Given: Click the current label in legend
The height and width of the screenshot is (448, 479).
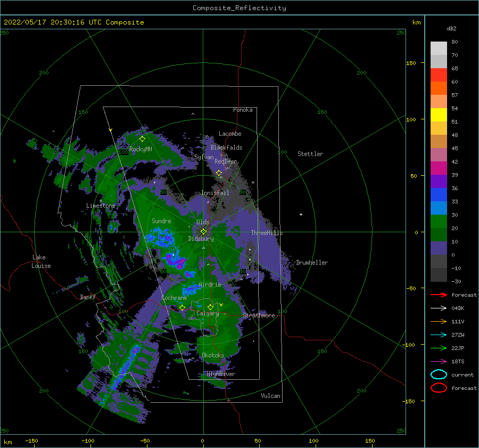Looking at the screenshot, I should pyautogui.click(x=463, y=374).
